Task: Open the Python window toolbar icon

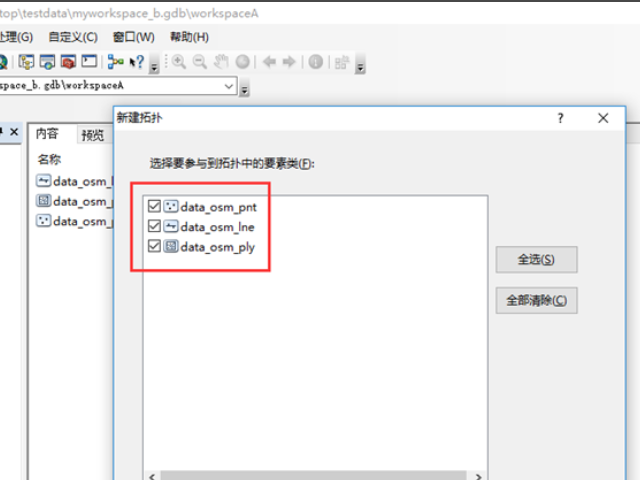Action: click(x=89, y=62)
